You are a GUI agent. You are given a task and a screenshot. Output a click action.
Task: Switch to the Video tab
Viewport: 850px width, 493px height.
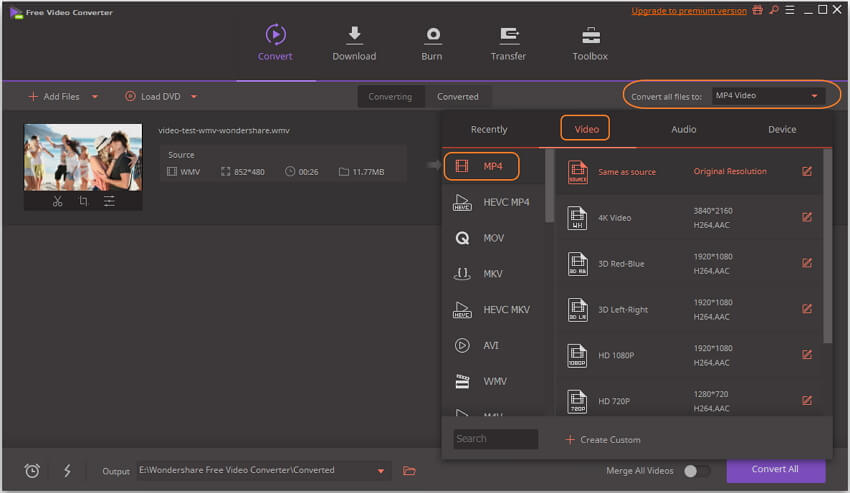coord(586,129)
